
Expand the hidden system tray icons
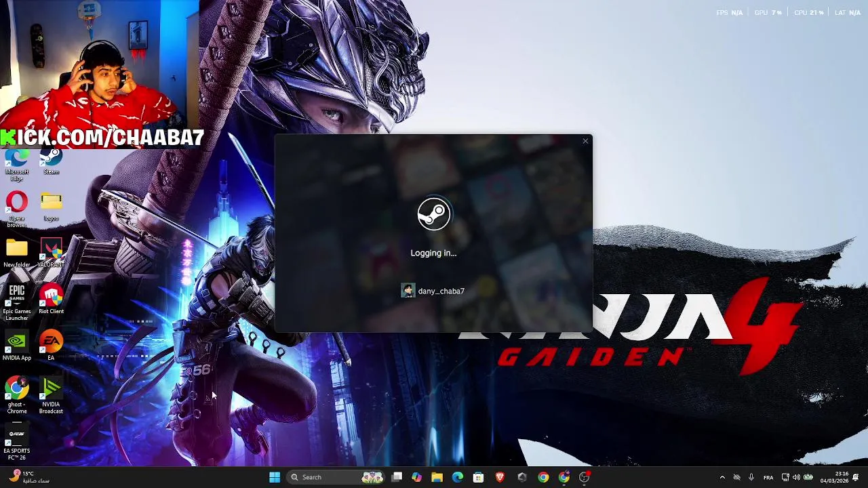[722, 477]
